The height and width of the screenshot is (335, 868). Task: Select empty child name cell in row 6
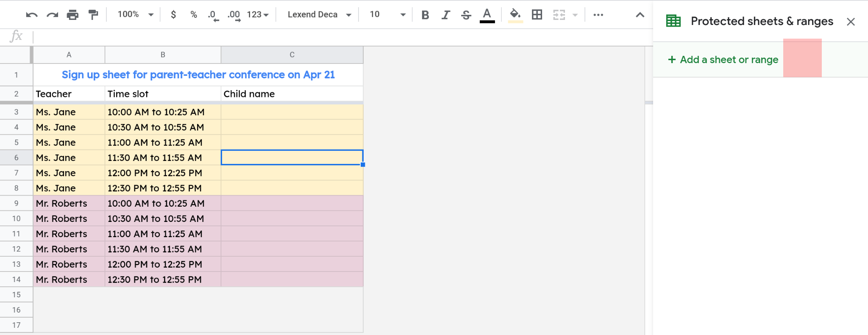[292, 158]
